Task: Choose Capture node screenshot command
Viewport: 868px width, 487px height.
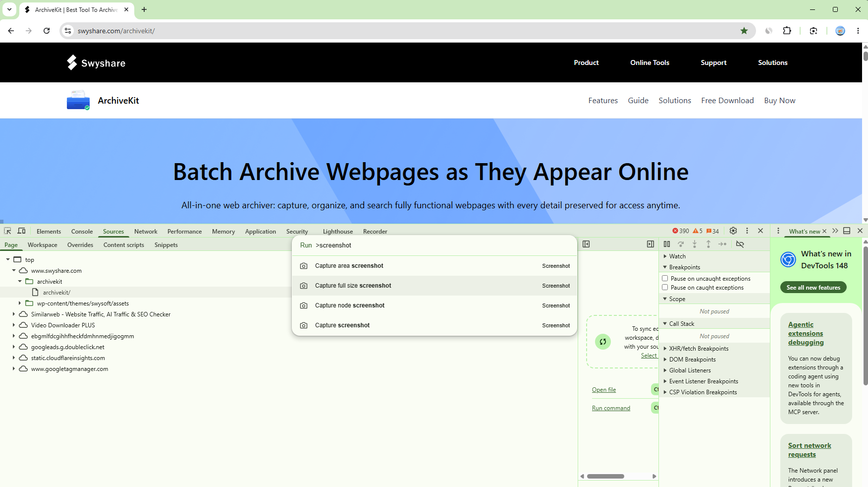Action: pos(434,305)
